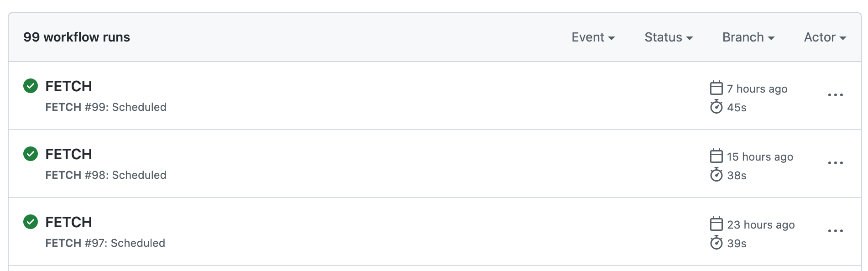The height and width of the screenshot is (271, 868).
Task: Open the FETCH run titled above #98
Action: (x=68, y=154)
